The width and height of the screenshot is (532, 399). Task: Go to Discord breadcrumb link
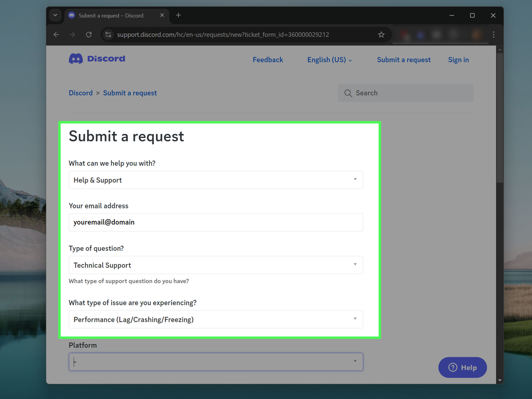click(81, 93)
